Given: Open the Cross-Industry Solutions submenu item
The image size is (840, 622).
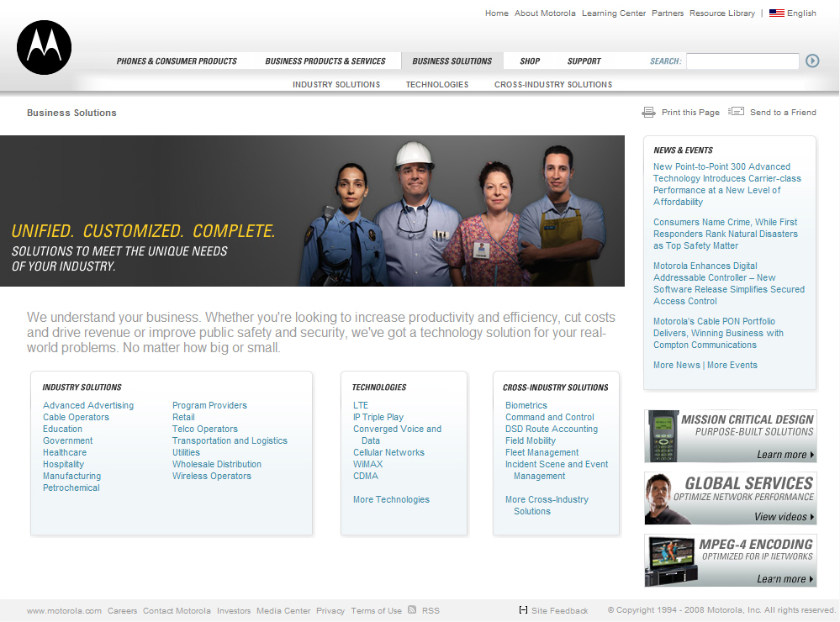Looking at the screenshot, I should 553,85.
